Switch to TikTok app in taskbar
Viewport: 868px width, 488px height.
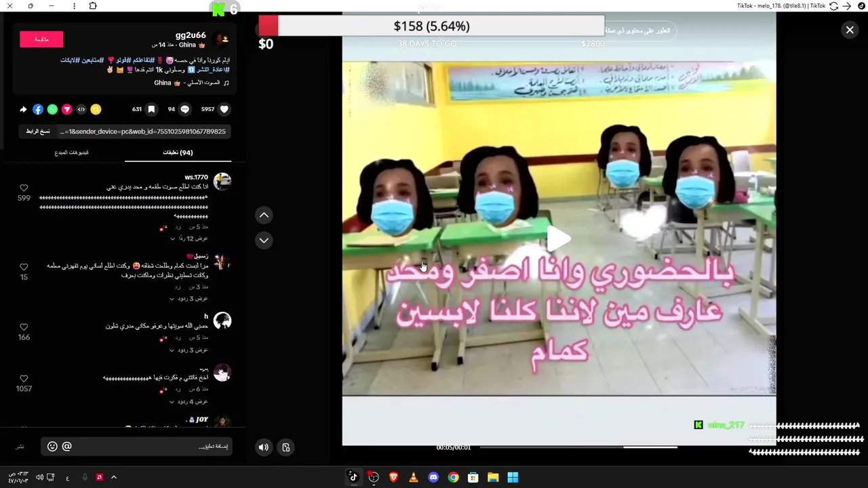click(x=353, y=477)
